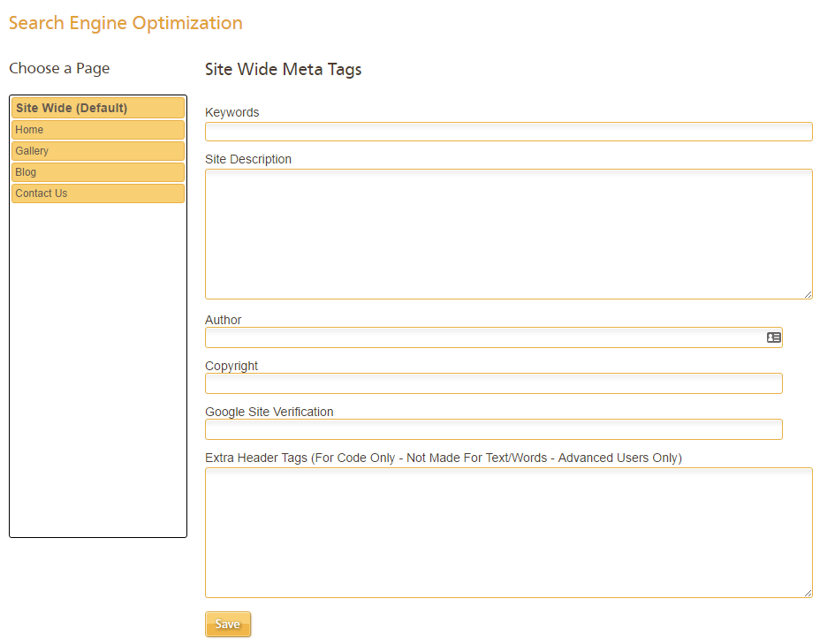Select the Blog page item
The width and height of the screenshot is (835, 644).
[x=98, y=172]
